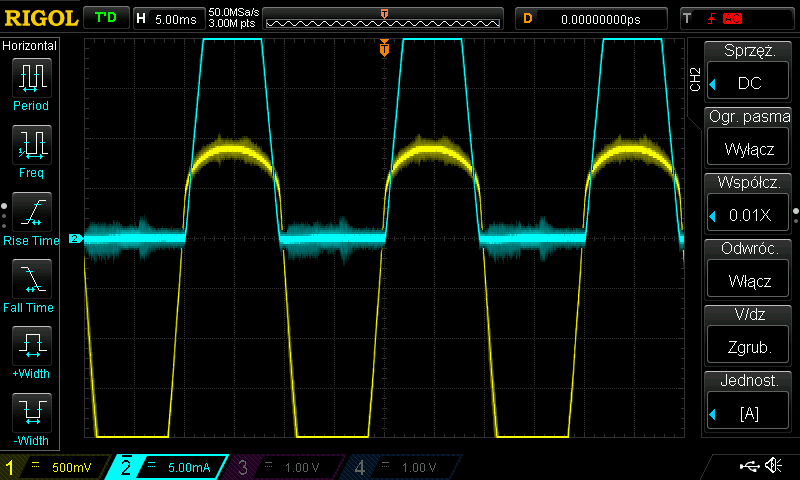Click the T'D trigger status indicator
The width and height of the screenshot is (800, 480).
106,18
